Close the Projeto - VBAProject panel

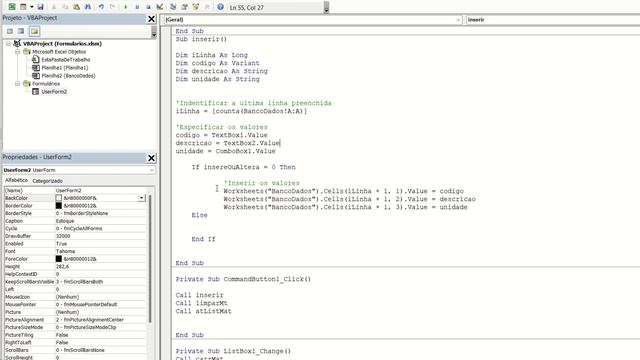point(151,19)
